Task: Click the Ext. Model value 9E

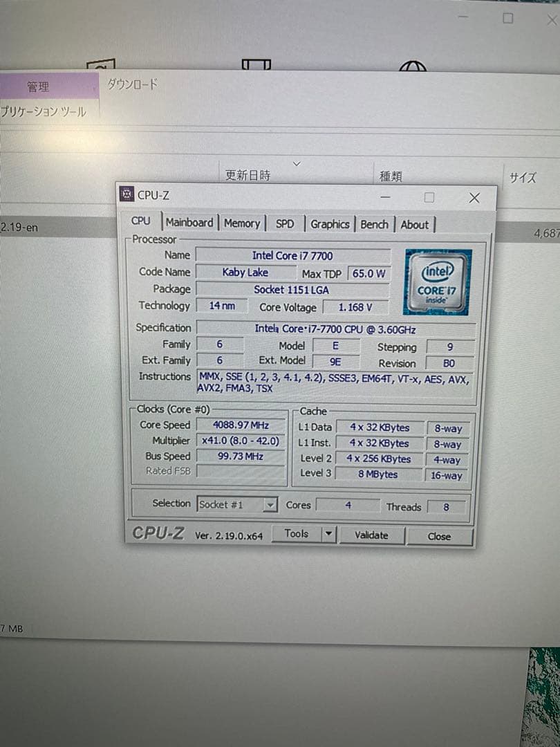Action: pos(335,362)
